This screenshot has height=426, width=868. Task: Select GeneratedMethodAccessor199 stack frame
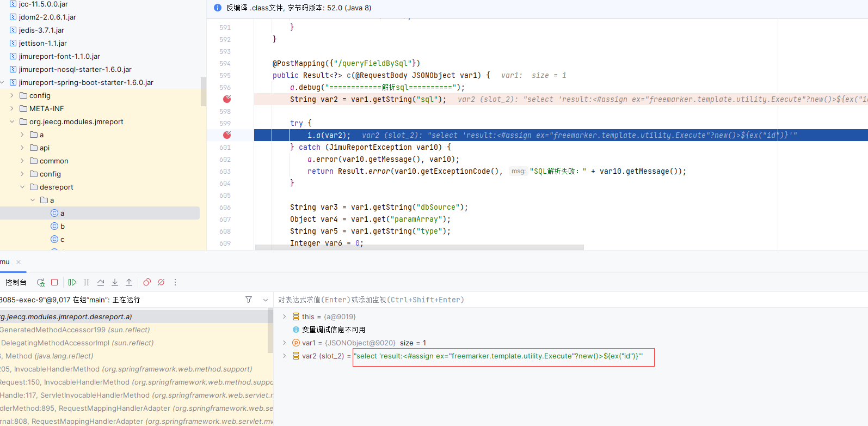pos(134,330)
